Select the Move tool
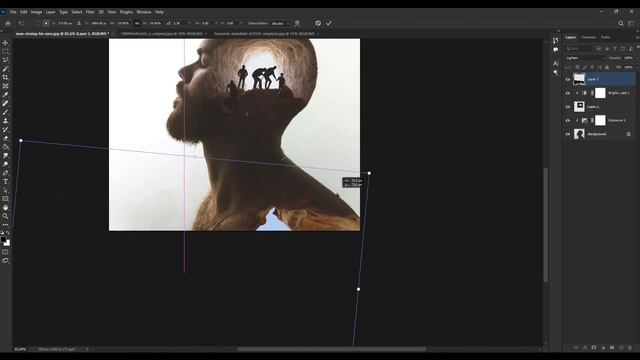Viewport: 640px width, 360px height. pyautogui.click(x=5, y=43)
